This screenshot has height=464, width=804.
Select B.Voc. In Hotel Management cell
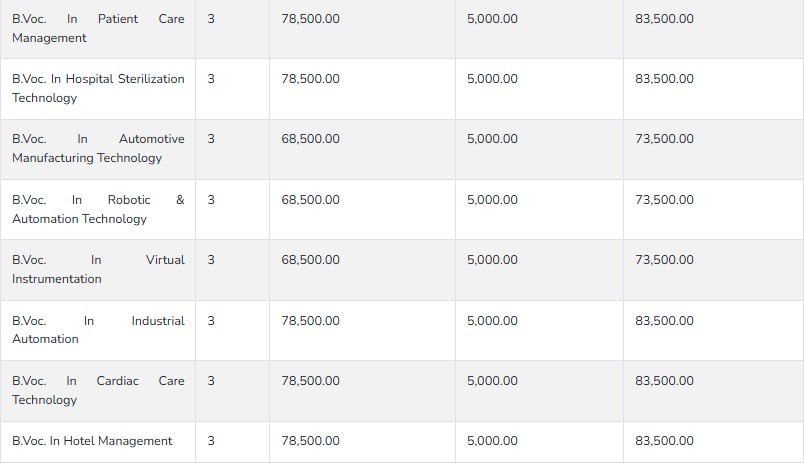[98, 441]
